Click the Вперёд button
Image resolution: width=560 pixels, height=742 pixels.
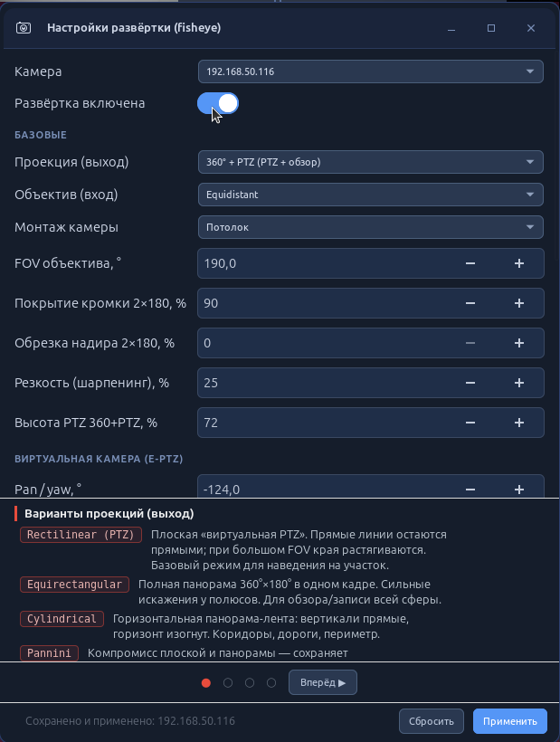323,682
